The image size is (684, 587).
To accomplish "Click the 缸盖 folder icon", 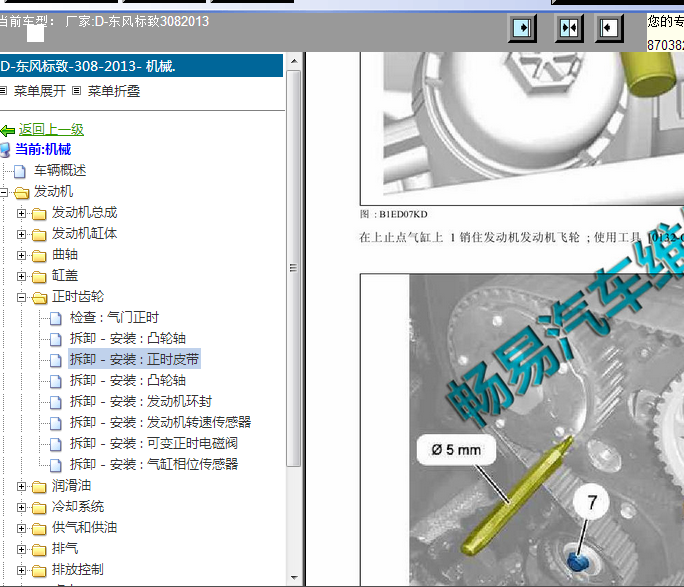I will tap(39, 276).
